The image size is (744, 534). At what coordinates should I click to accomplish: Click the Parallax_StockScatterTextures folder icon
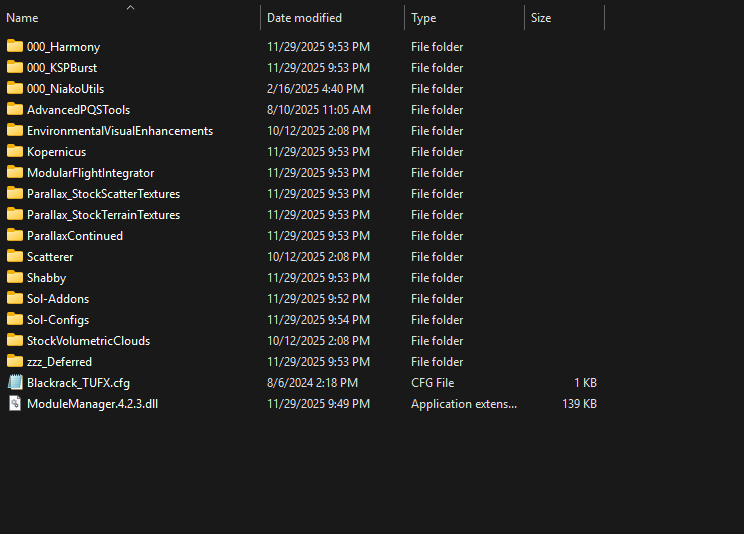15,193
